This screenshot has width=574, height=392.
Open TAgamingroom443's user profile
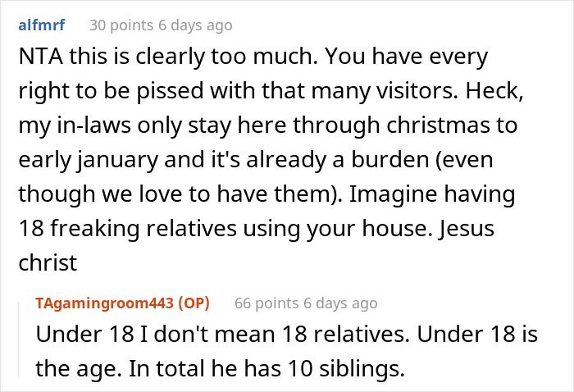coord(105,303)
